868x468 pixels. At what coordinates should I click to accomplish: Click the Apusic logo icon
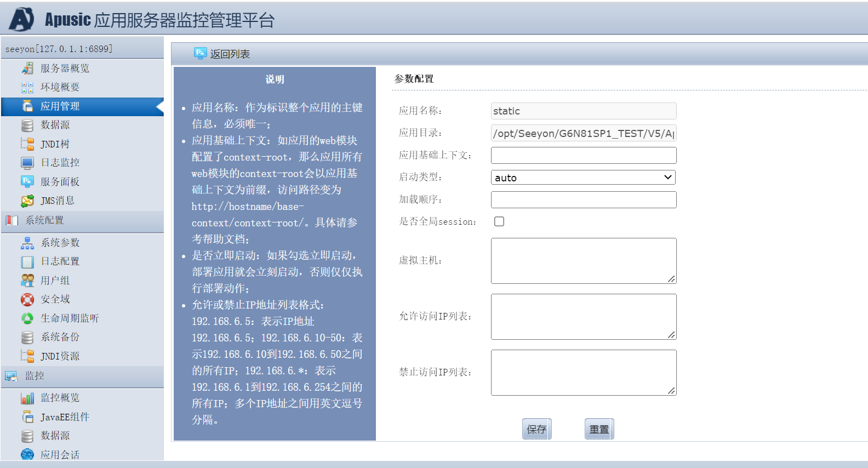22,19
